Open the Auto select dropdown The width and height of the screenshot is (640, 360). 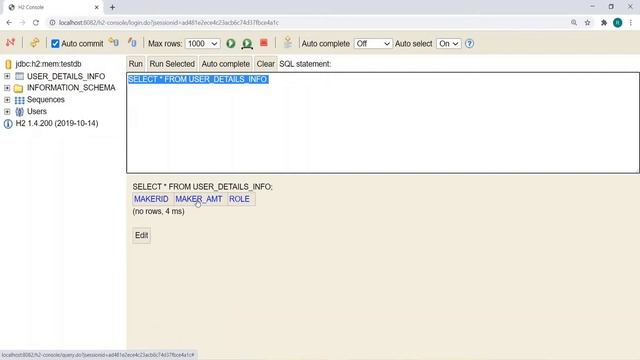449,44
